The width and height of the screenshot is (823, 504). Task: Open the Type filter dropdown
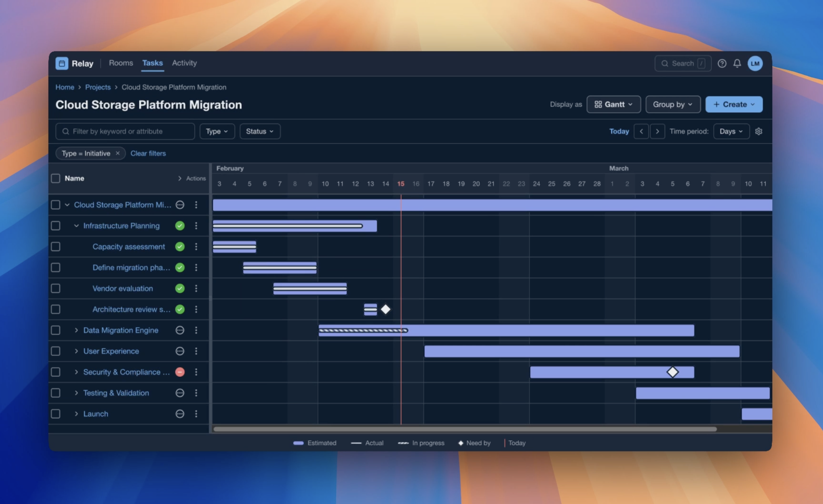pyautogui.click(x=217, y=131)
